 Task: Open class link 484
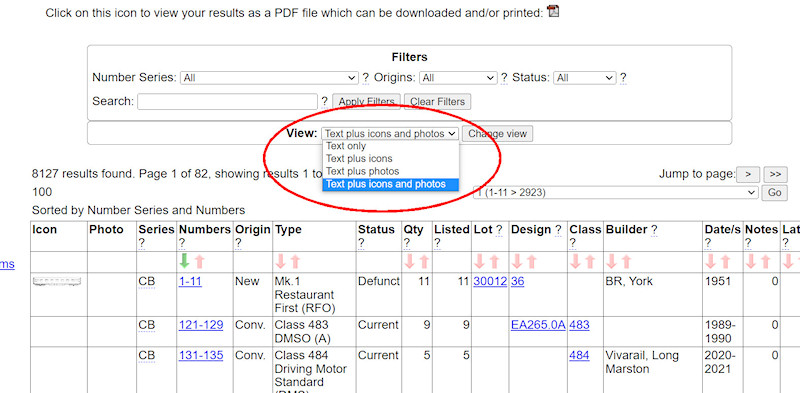click(x=580, y=356)
